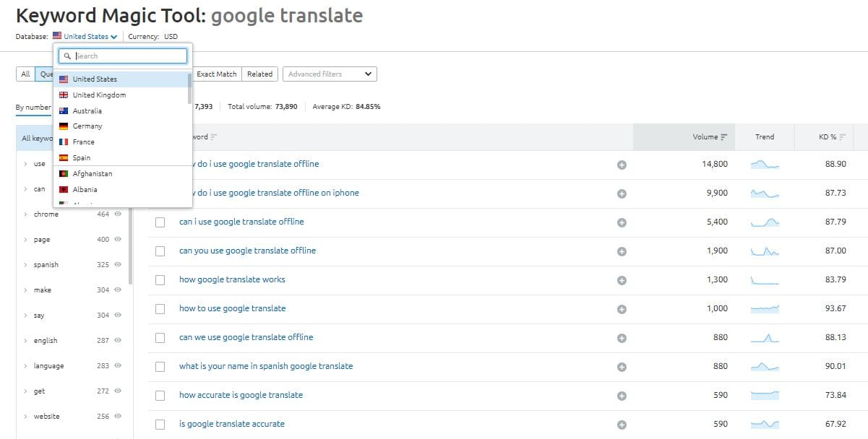Open Advanced filters dropdown

[x=330, y=74]
